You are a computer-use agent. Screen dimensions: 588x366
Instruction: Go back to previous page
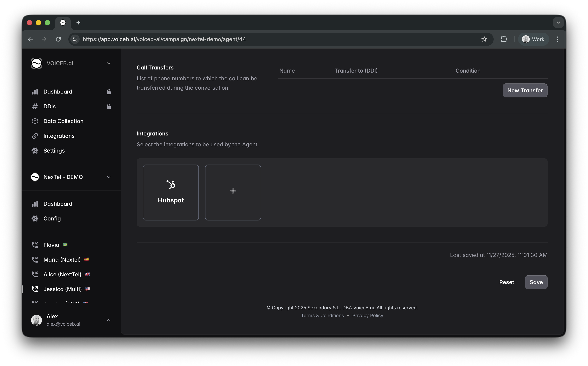coord(30,39)
